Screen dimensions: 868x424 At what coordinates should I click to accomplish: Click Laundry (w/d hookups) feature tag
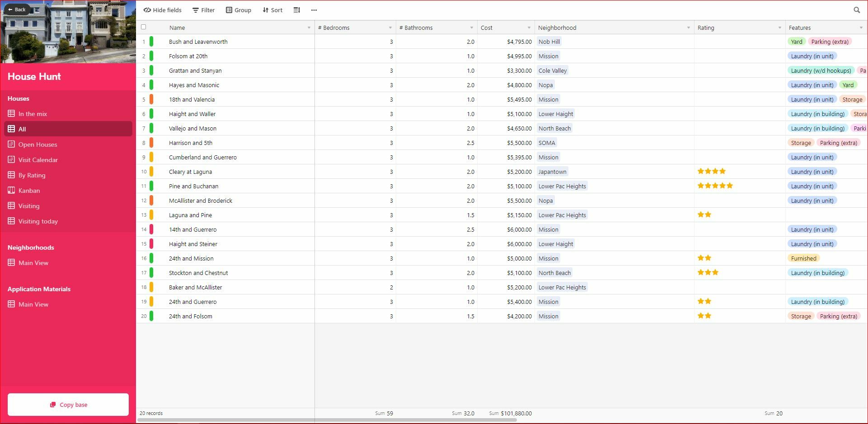(821, 70)
